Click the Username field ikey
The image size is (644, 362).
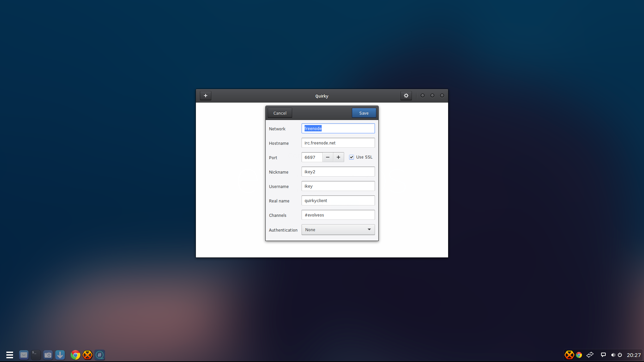(338, 186)
